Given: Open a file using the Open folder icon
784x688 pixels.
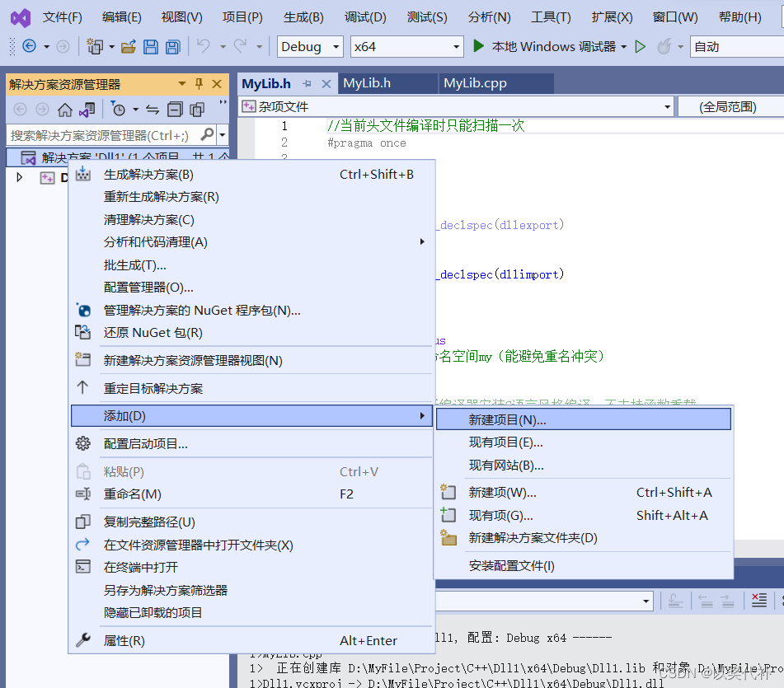Looking at the screenshot, I should point(128,47).
